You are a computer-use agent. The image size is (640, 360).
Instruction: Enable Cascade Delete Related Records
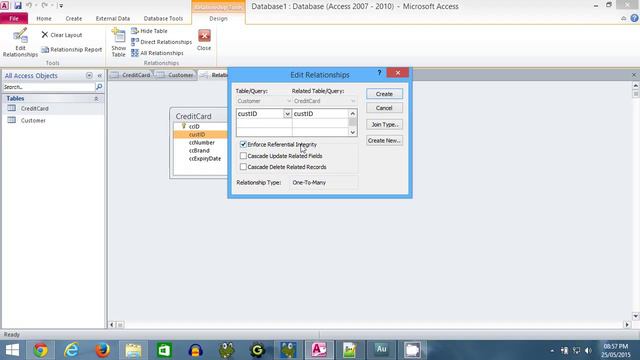pyautogui.click(x=243, y=167)
